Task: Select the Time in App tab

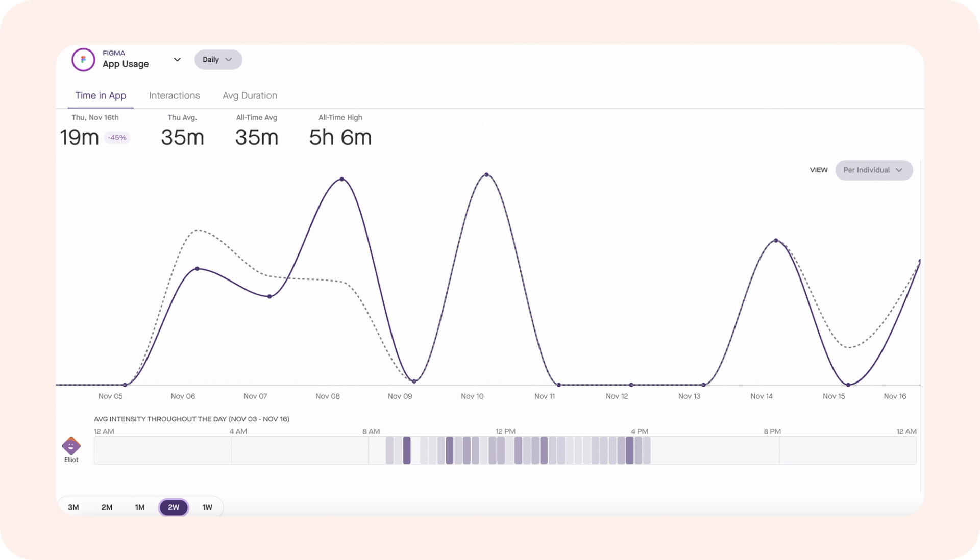Action: [x=101, y=95]
